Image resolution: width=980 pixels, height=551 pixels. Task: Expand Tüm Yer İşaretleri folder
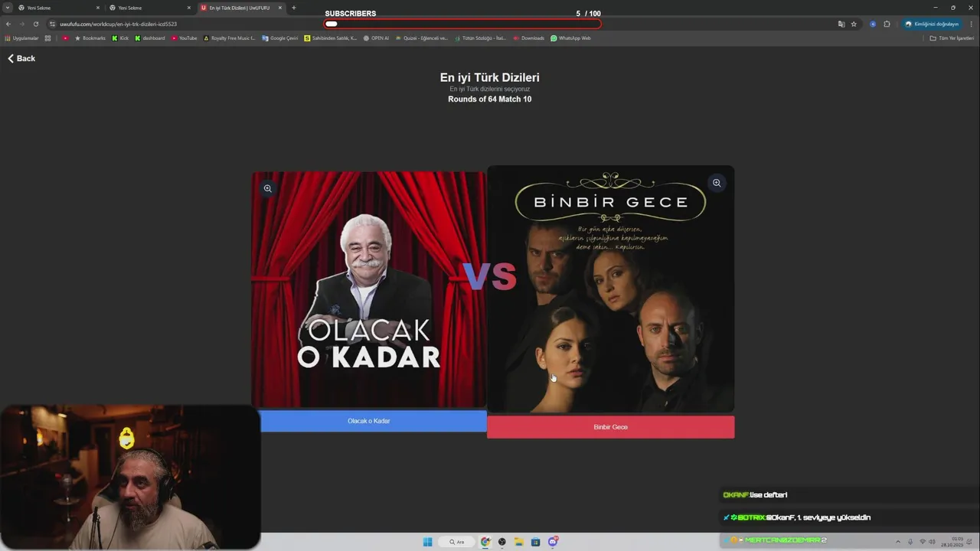point(952,38)
